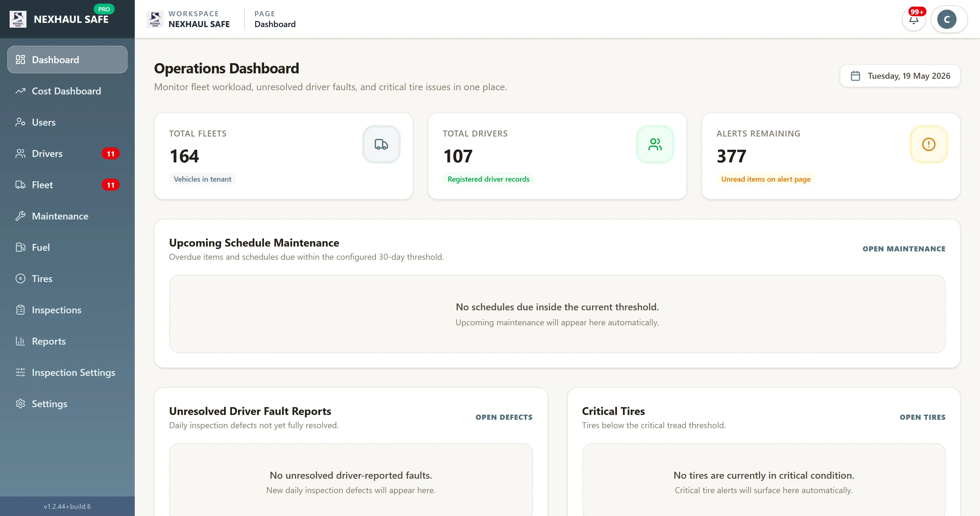Click the PRO badge in sidebar header
The width and height of the screenshot is (980, 516).
pyautogui.click(x=104, y=9)
